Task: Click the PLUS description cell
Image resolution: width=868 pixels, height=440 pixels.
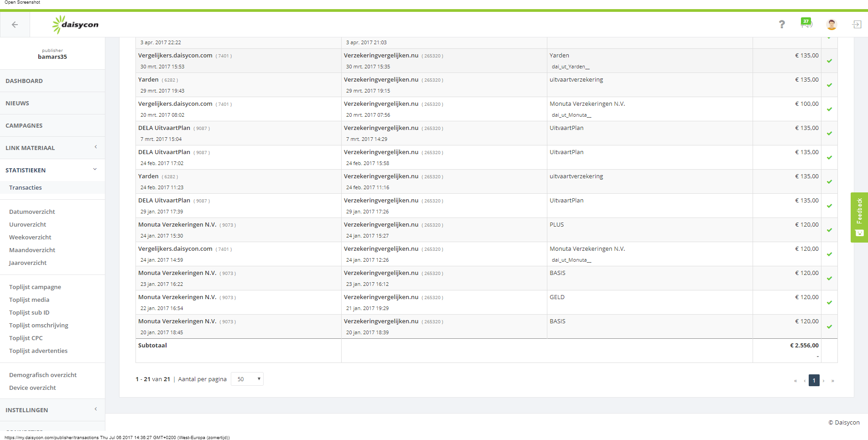Action: click(x=556, y=225)
